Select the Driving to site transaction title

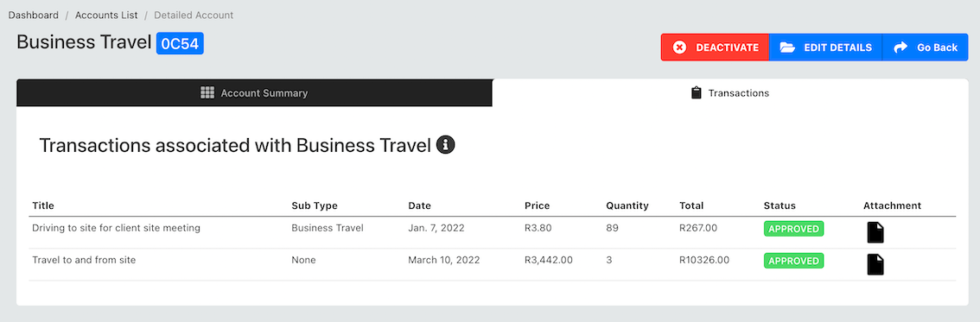117,229
